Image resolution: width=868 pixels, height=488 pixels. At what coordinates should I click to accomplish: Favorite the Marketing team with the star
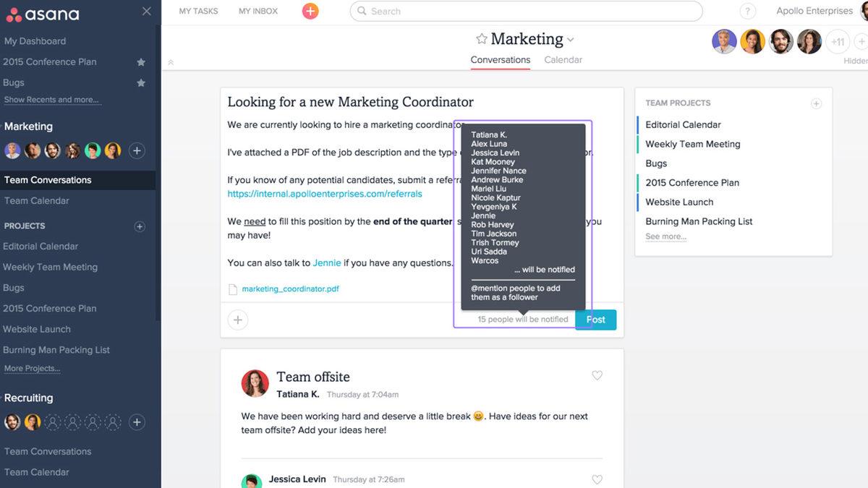pos(481,39)
